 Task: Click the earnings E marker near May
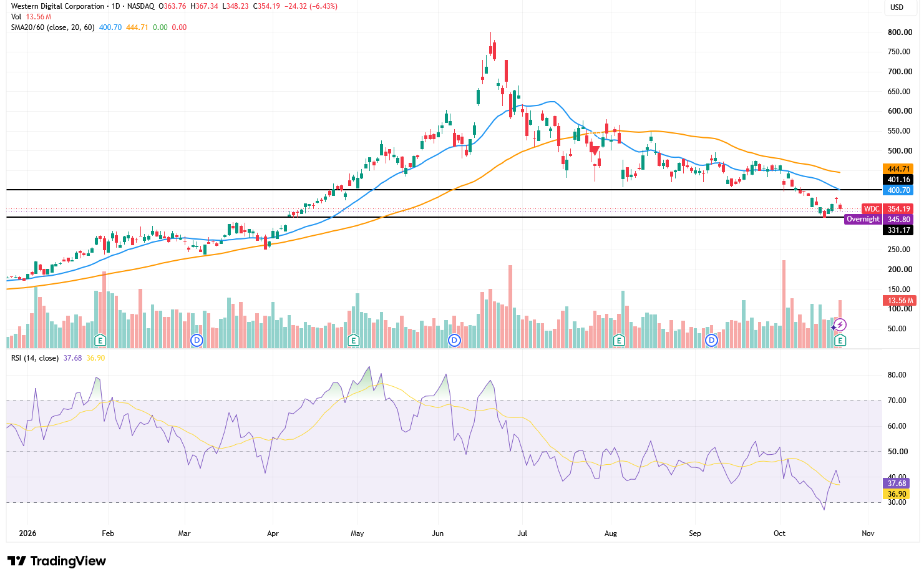tap(353, 340)
